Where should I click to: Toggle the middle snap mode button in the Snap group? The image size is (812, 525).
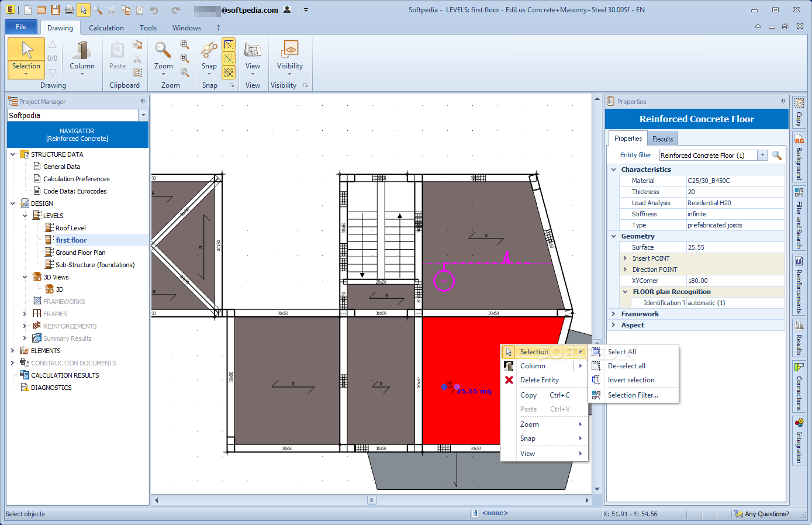tap(229, 58)
